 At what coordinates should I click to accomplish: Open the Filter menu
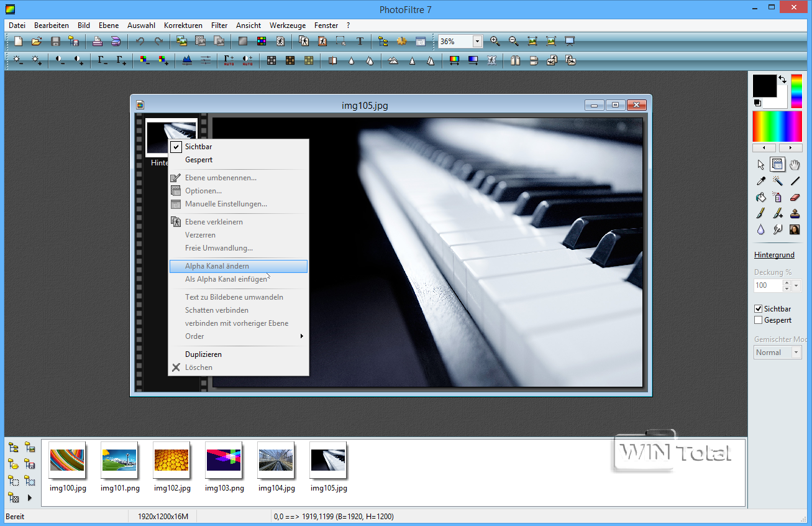(219, 25)
